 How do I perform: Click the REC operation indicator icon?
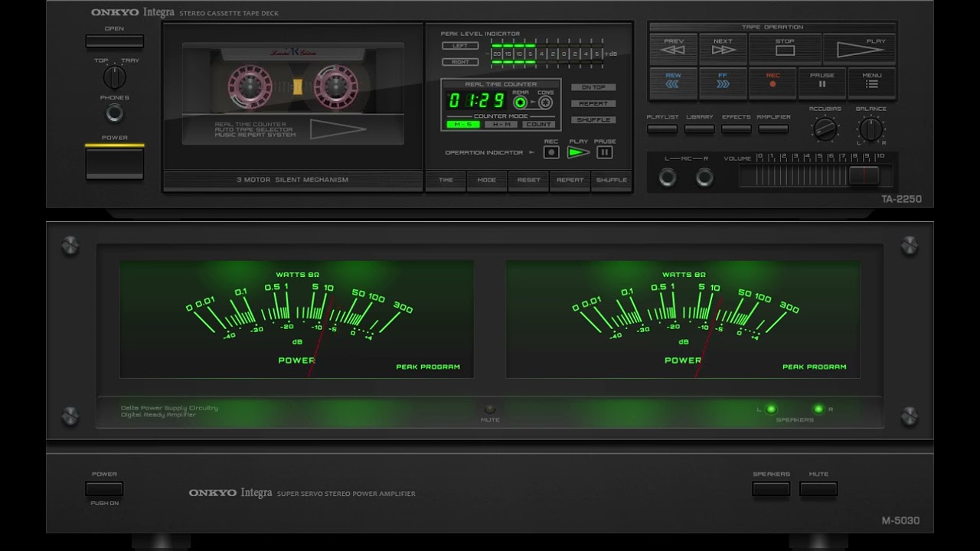(551, 152)
